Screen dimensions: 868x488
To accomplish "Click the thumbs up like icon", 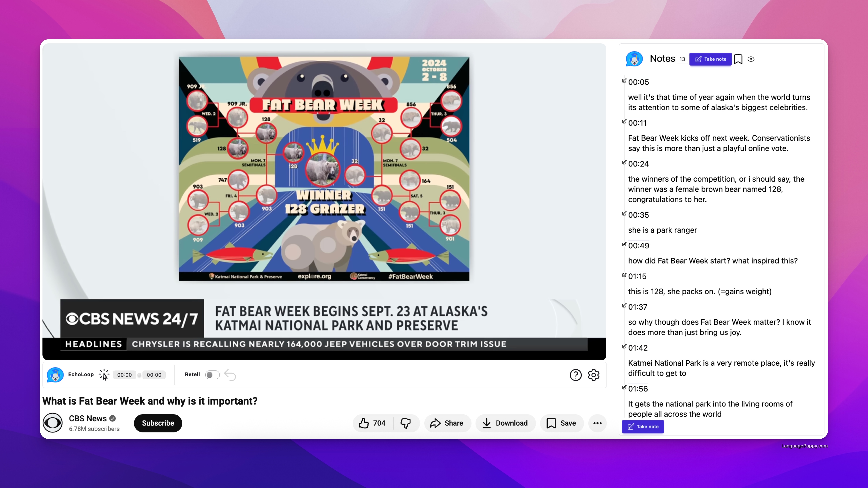I will coord(364,423).
